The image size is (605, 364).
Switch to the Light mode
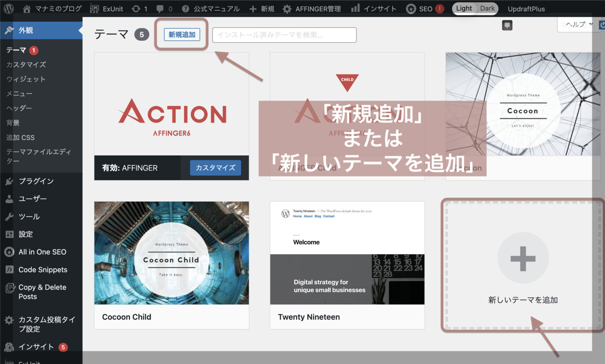coord(464,8)
